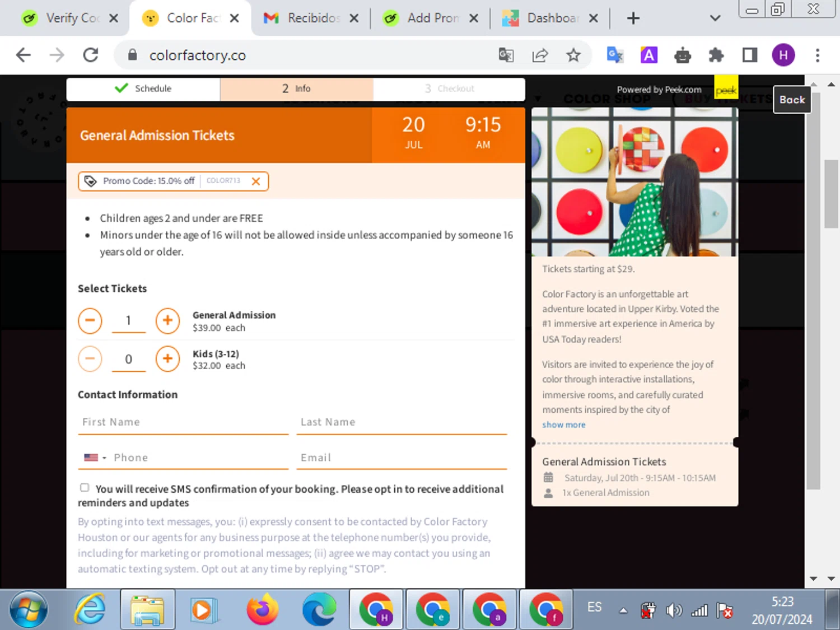This screenshot has width=840, height=630.
Task: Open the Windows Start menu
Action: (28, 609)
